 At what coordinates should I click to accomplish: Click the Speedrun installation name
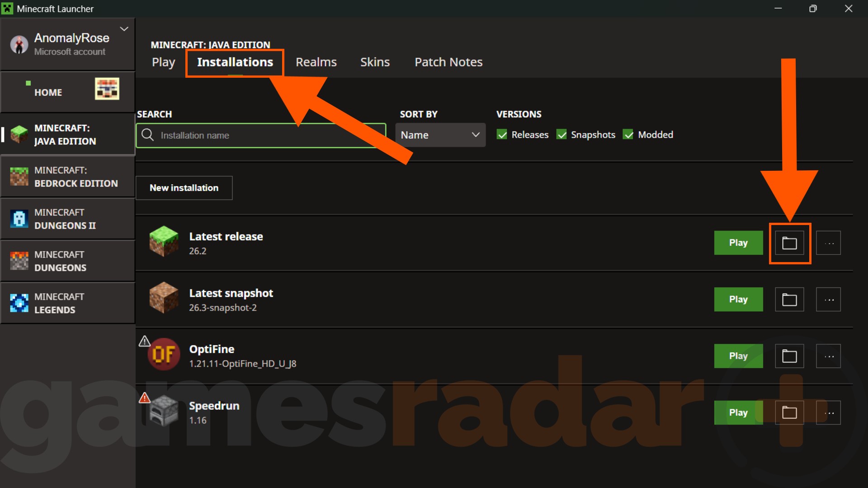(214, 406)
